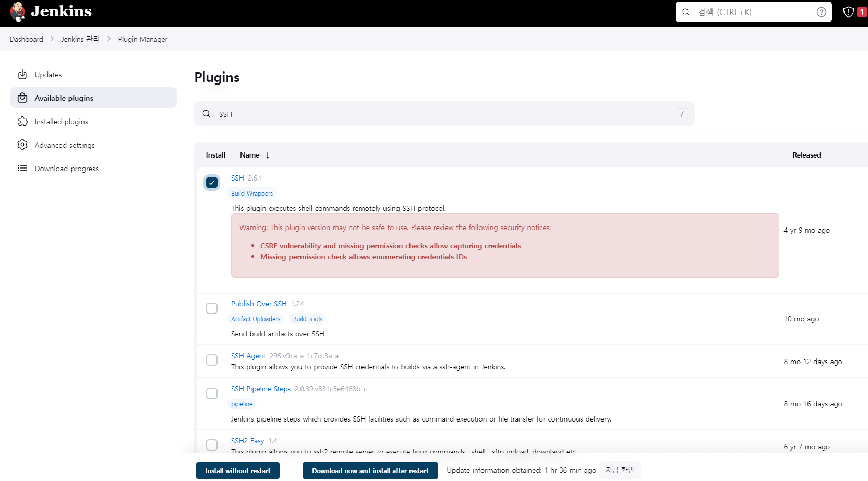Select the '10 mo ago' release text
Image resolution: width=868 pixels, height=481 pixels.
click(801, 319)
